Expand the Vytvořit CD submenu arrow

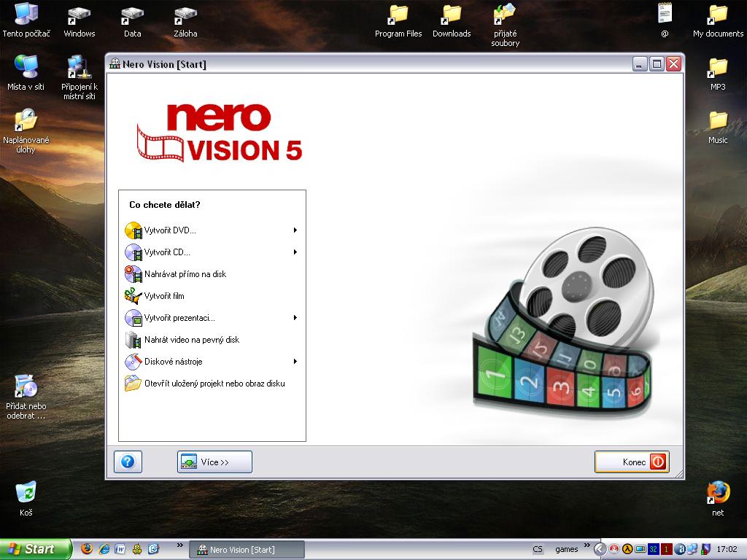point(295,252)
